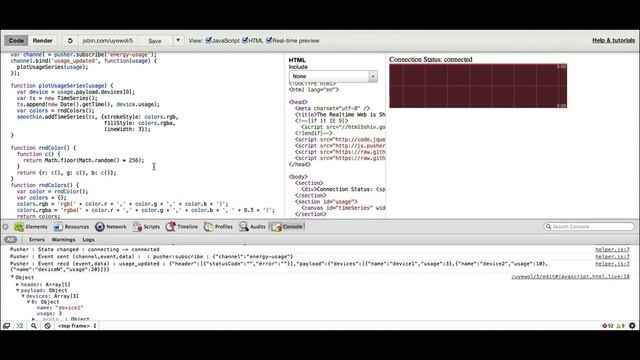640x360 pixels.
Task: Open the Resources panel in DevTools
Action: 71,227
